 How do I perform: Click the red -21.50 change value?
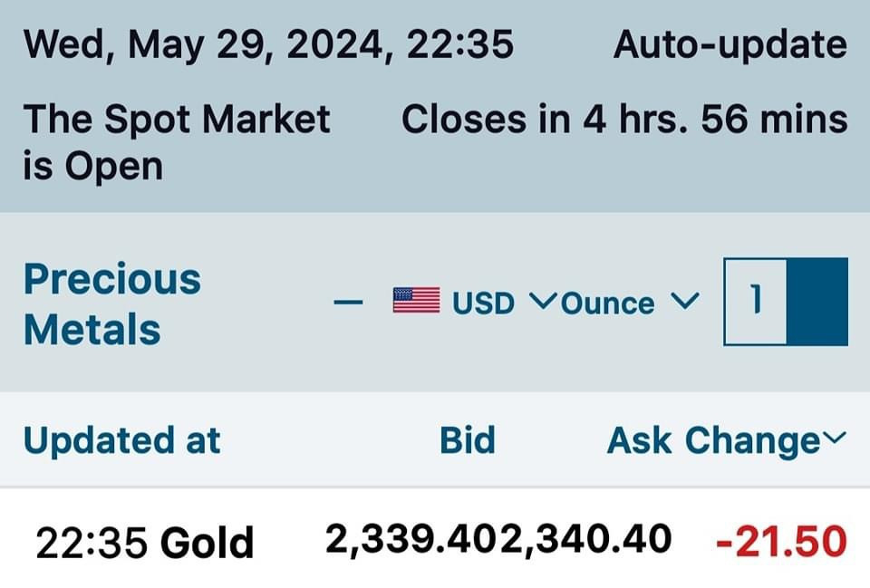[x=781, y=542]
